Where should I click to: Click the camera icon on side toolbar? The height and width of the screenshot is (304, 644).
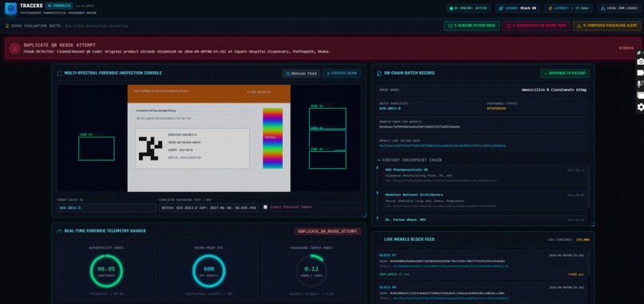[640, 62]
